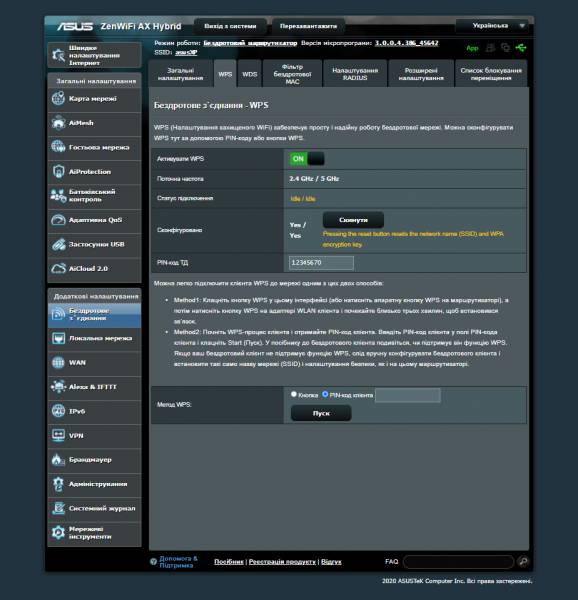The height and width of the screenshot is (600, 578).
Task: Switch to the WPS tab
Action: point(225,73)
